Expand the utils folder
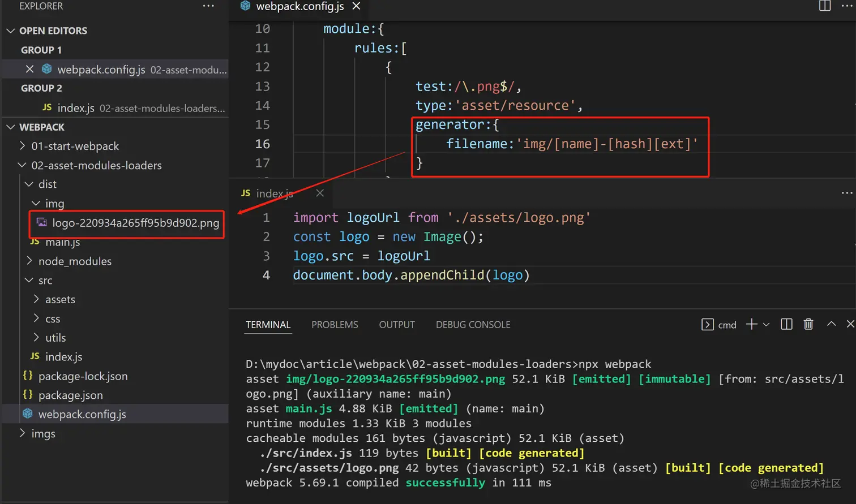Image resolution: width=856 pixels, height=504 pixels. [36, 338]
